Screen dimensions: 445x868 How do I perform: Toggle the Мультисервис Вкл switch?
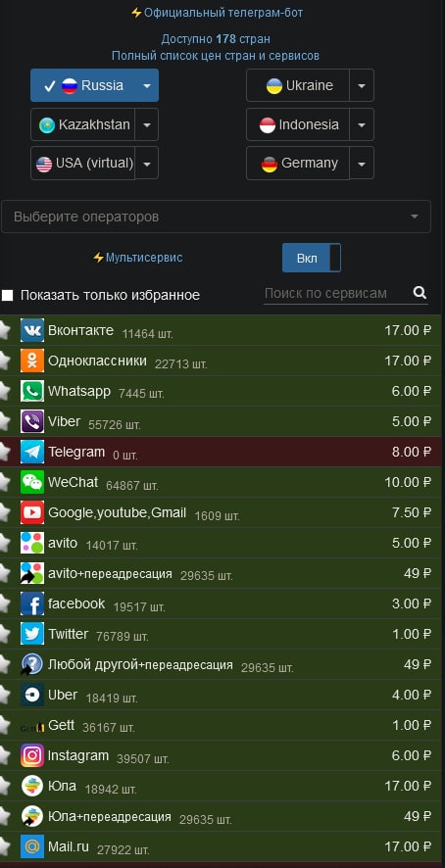(x=312, y=258)
